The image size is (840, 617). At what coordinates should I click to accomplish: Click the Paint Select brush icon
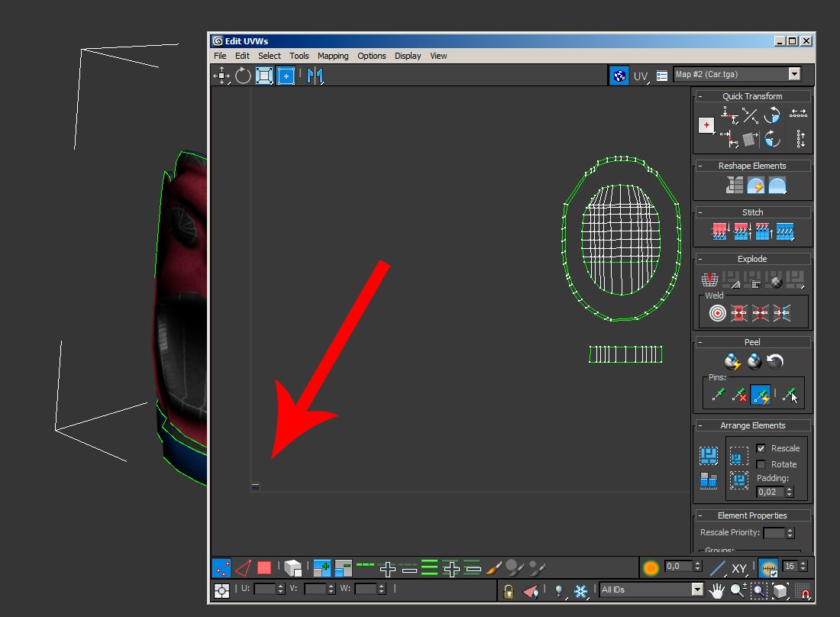493,567
